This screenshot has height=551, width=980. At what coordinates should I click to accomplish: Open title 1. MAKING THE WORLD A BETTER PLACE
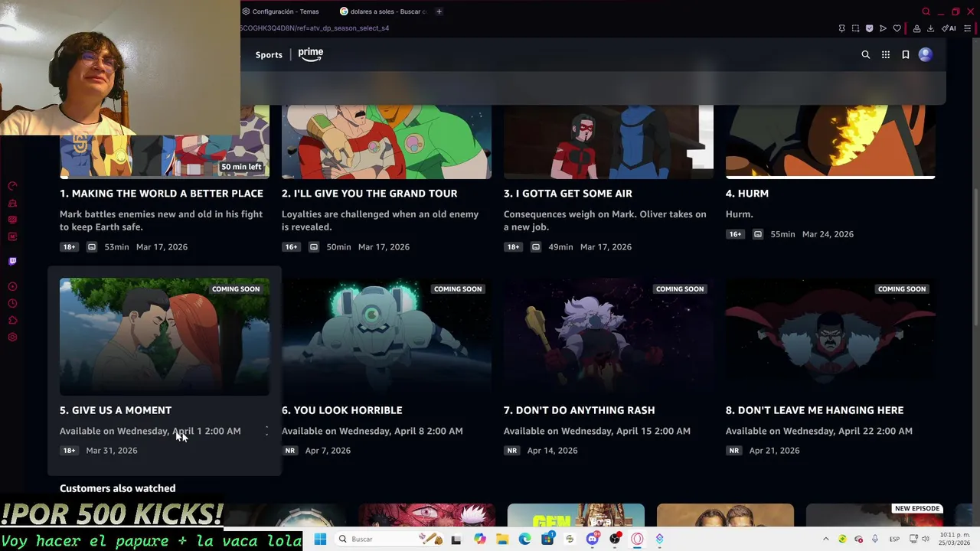tap(162, 194)
